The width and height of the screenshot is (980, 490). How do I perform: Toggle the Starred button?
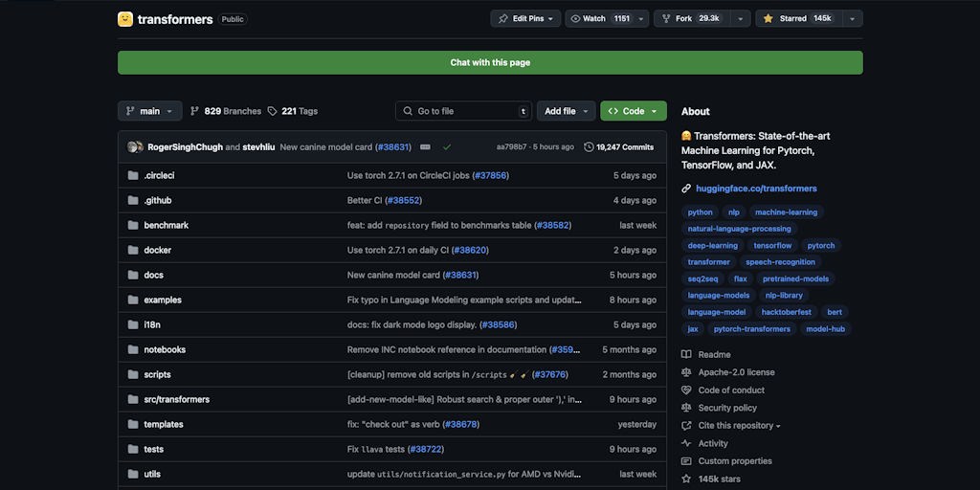click(799, 19)
